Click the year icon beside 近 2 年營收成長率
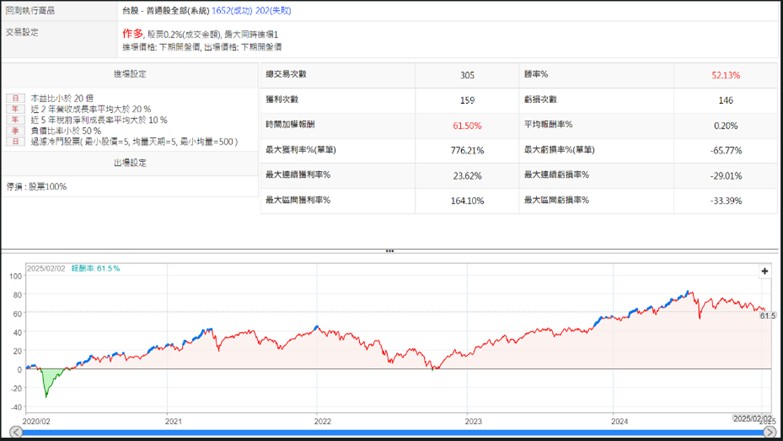Viewport: 783px width, 441px height. coord(14,109)
